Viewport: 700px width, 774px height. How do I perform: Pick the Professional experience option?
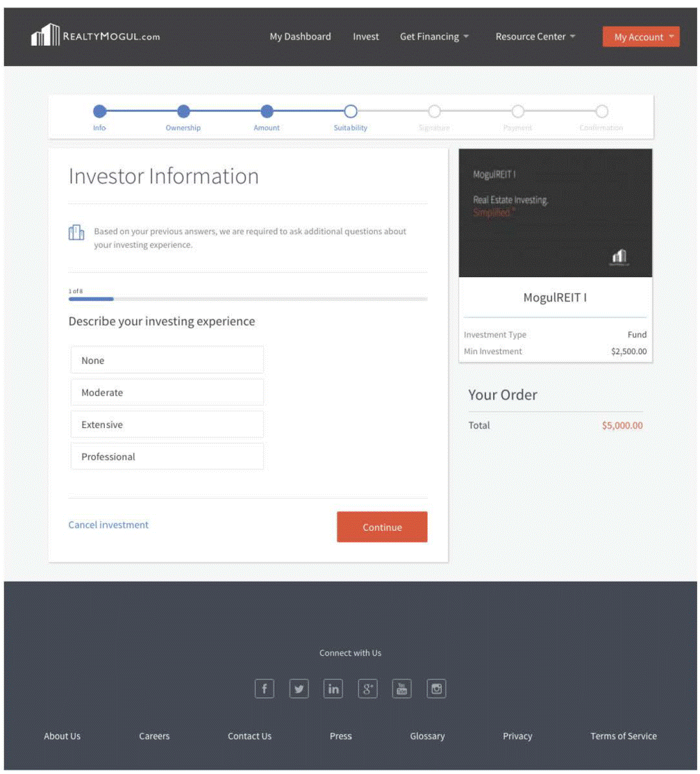167,456
